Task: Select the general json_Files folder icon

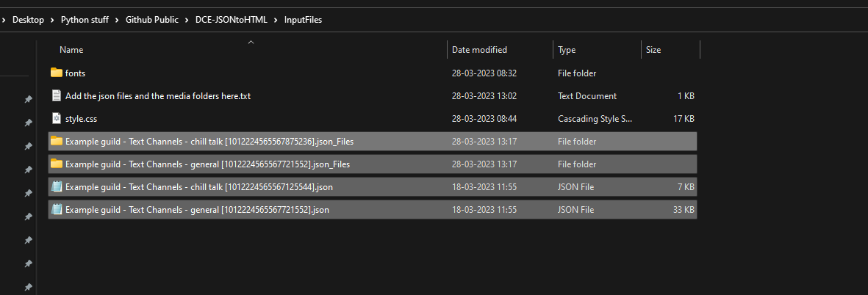Action: coord(57,164)
